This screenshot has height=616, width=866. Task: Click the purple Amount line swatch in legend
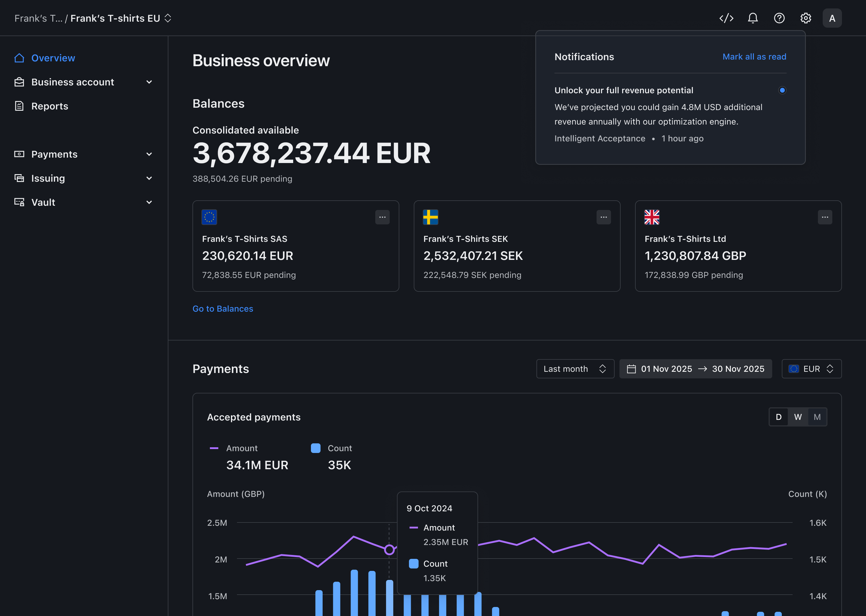pos(214,448)
